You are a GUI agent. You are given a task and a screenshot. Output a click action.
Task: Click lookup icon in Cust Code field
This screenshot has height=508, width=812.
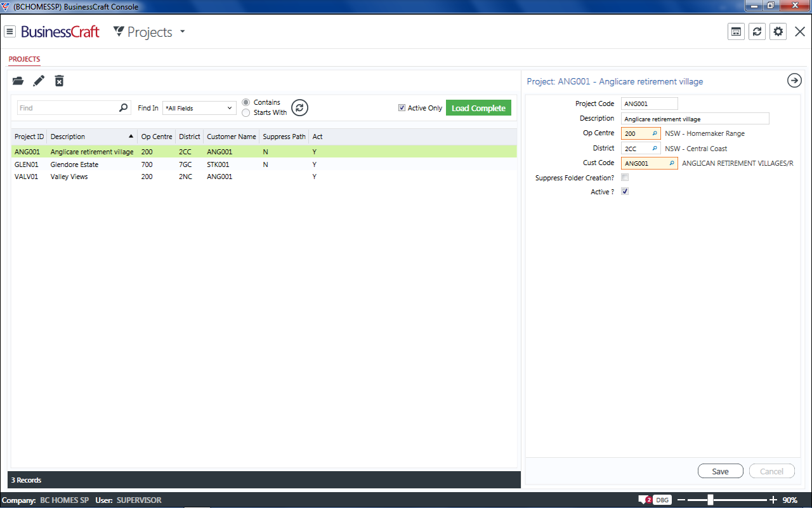pos(672,163)
